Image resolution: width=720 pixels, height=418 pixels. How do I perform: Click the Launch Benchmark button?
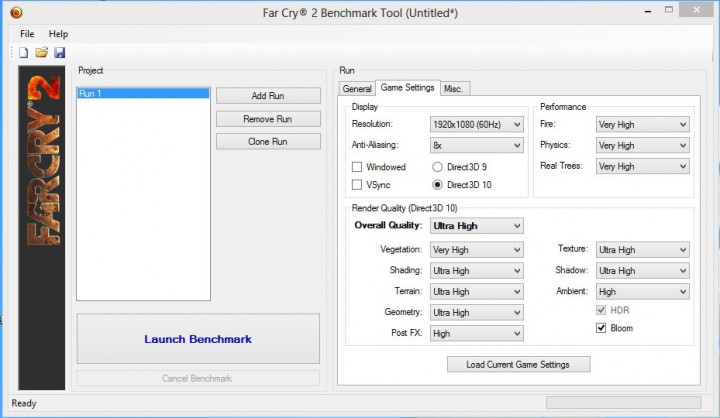click(x=198, y=339)
